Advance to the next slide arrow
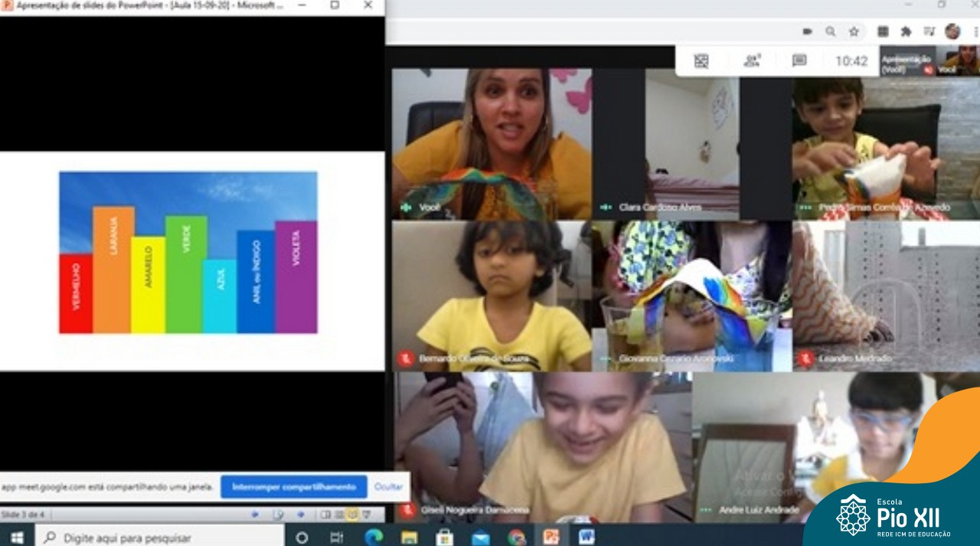This screenshot has height=546, width=980. 301,515
